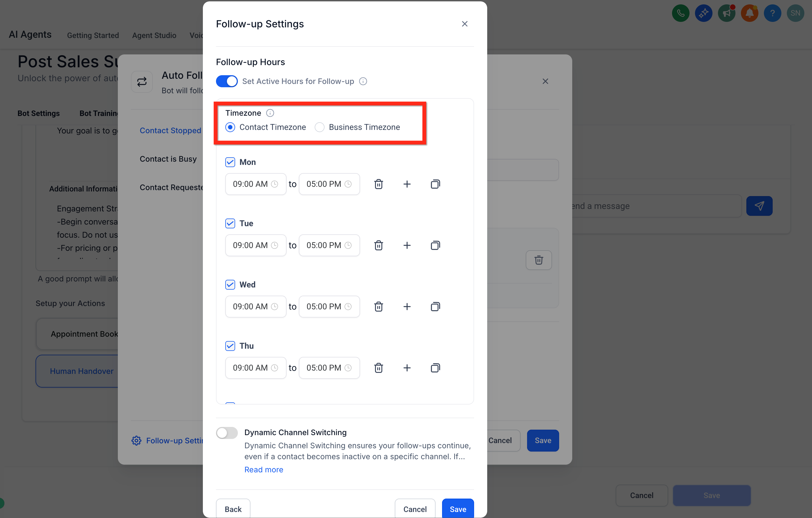Viewport: 812px width, 518px height.
Task: Uncheck the Tue checkbox
Action: 230,223
